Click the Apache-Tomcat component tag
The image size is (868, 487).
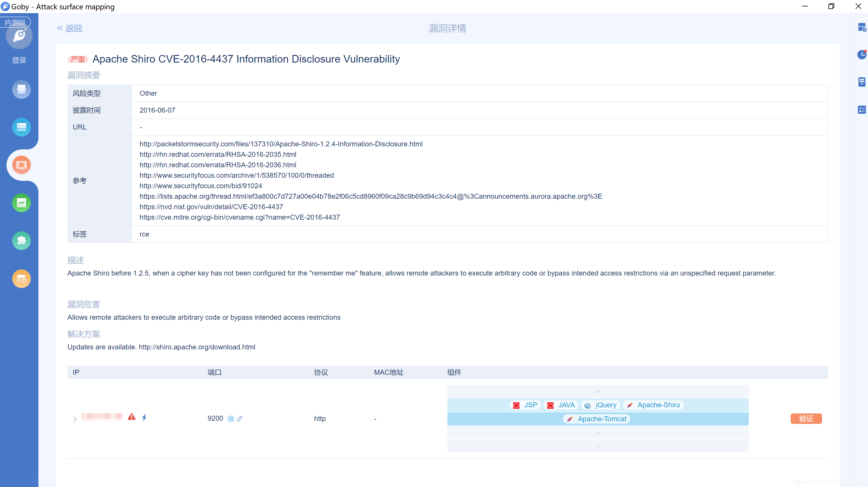(x=596, y=419)
